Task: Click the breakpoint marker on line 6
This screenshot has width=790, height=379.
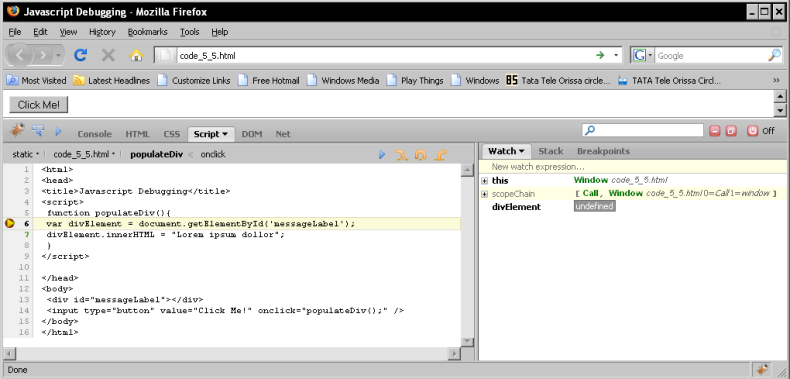Action: pos(10,223)
